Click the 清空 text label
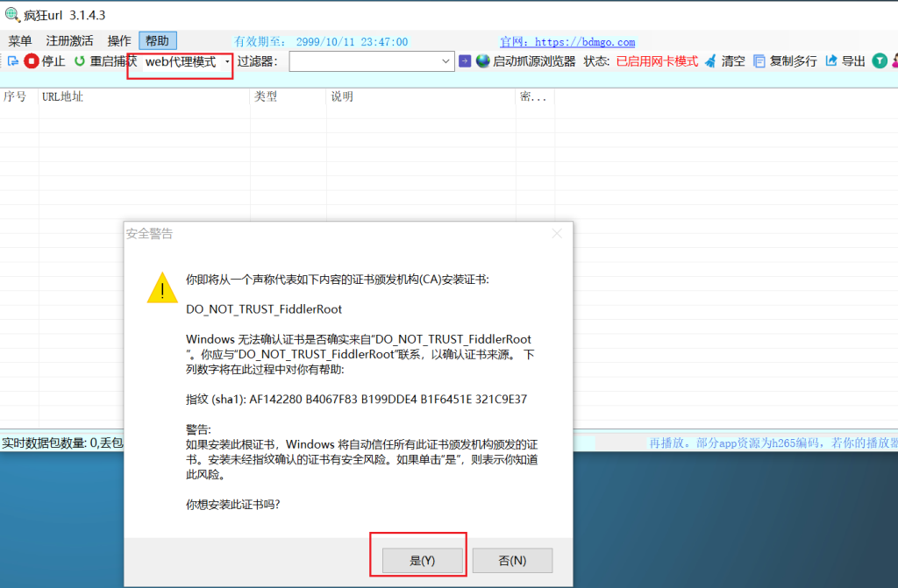 point(733,61)
